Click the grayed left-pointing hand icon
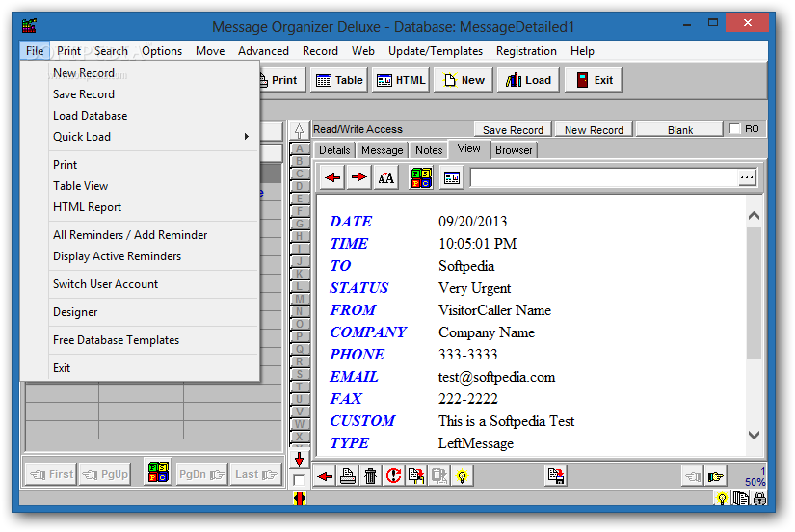 (x=693, y=476)
